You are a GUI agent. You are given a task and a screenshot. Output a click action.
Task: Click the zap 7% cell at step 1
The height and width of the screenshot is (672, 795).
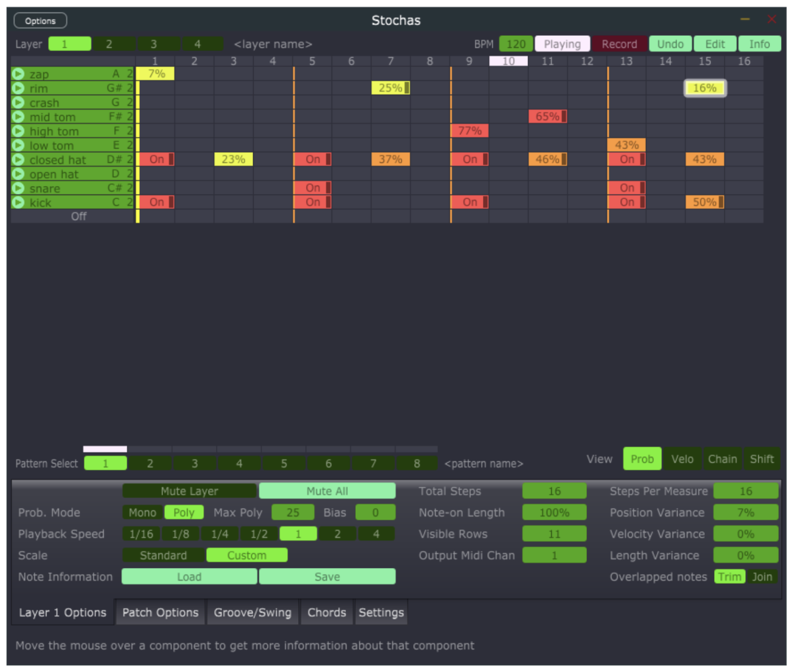click(156, 73)
